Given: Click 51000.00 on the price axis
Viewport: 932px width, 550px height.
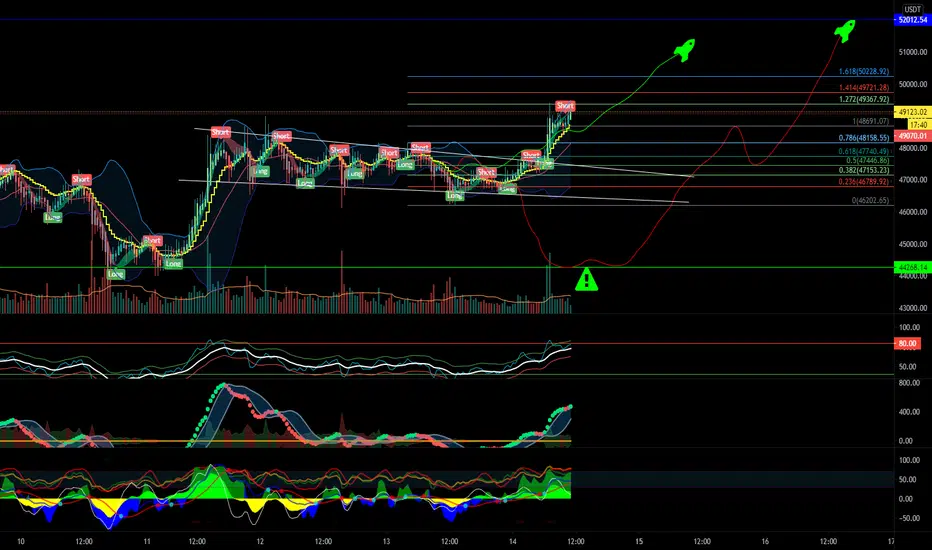Looking at the screenshot, I should coord(912,52).
